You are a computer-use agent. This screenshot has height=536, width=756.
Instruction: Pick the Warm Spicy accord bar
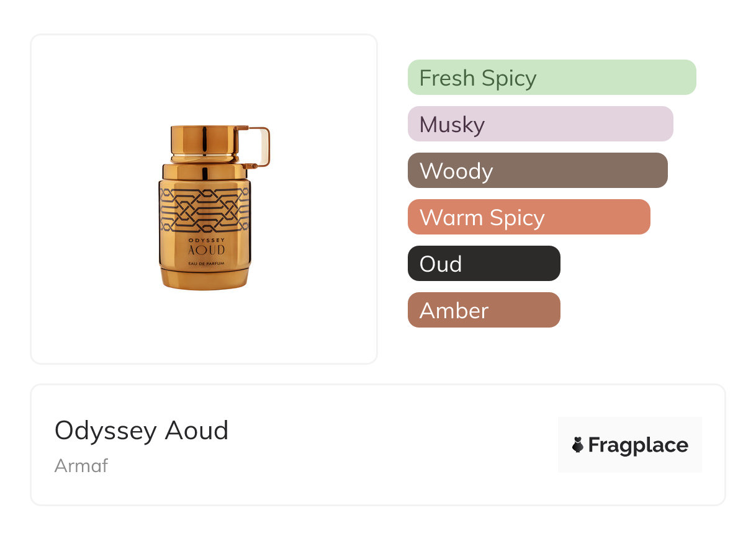pyautogui.click(x=528, y=217)
